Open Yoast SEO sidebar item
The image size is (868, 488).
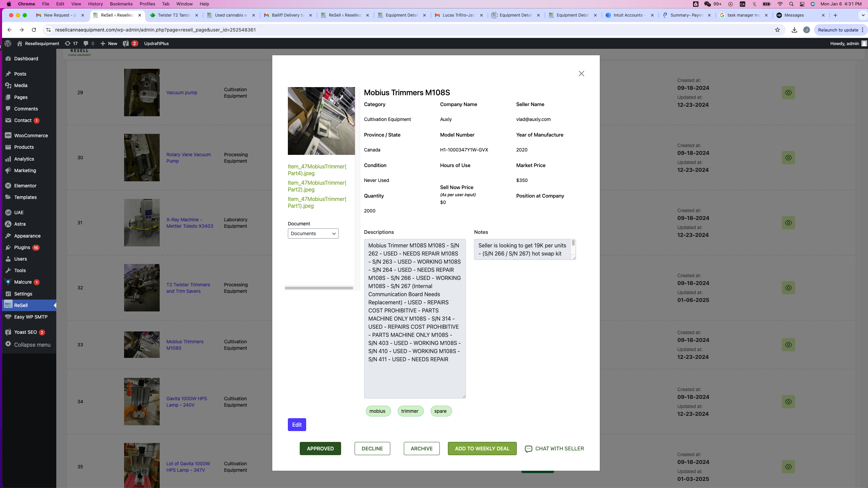[25, 332]
